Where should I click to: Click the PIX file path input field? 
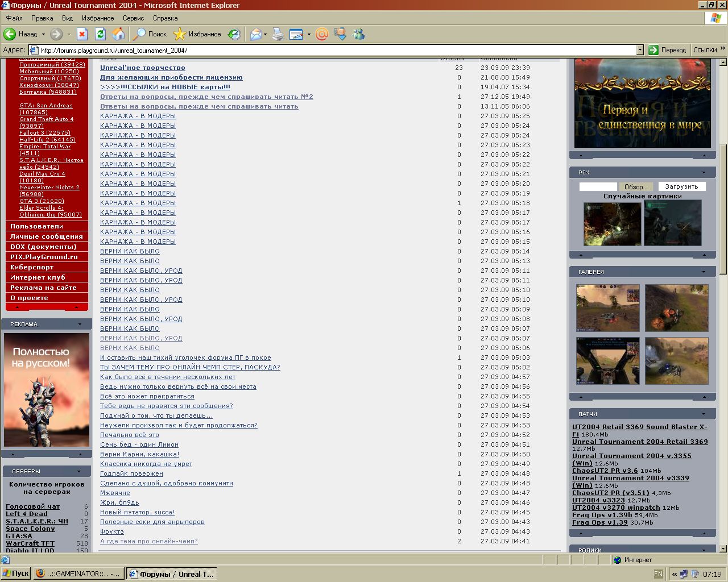click(598, 186)
